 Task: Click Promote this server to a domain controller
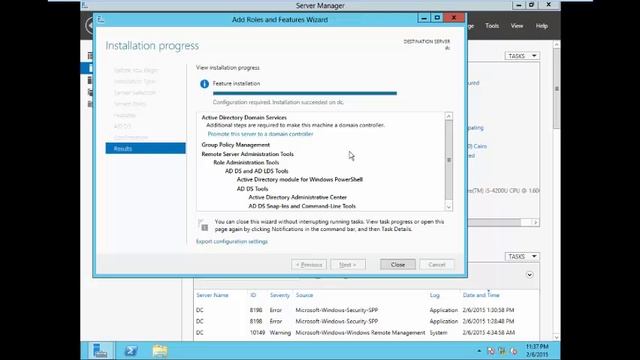(260, 134)
